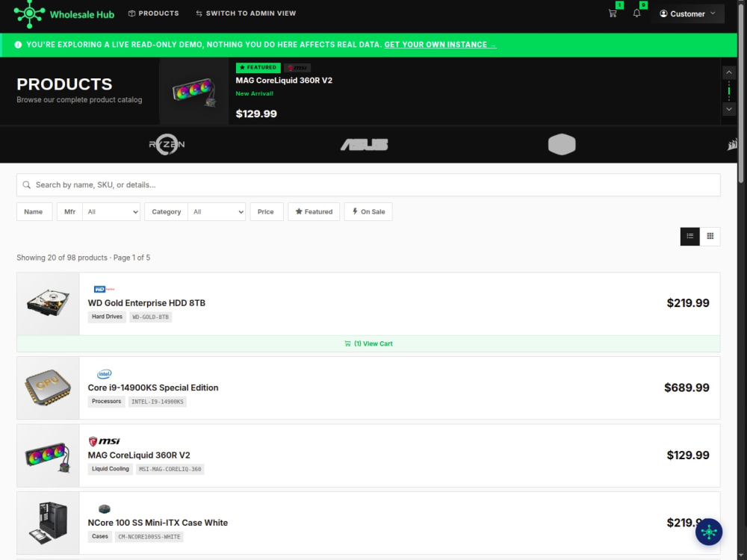This screenshot has width=747, height=560.
Task: Toggle the Featured filter
Action: click(x=314, y=212)
